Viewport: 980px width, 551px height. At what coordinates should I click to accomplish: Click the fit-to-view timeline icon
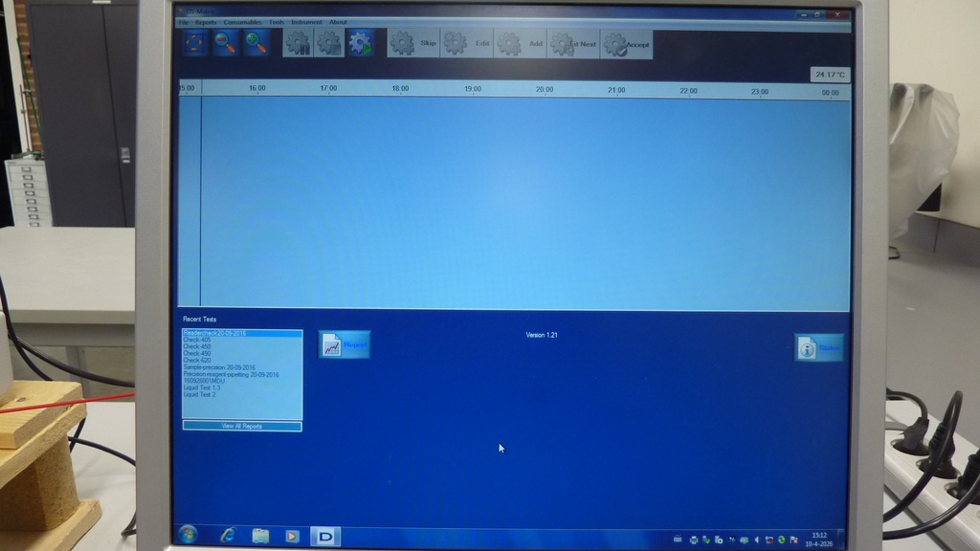[195, 42]
